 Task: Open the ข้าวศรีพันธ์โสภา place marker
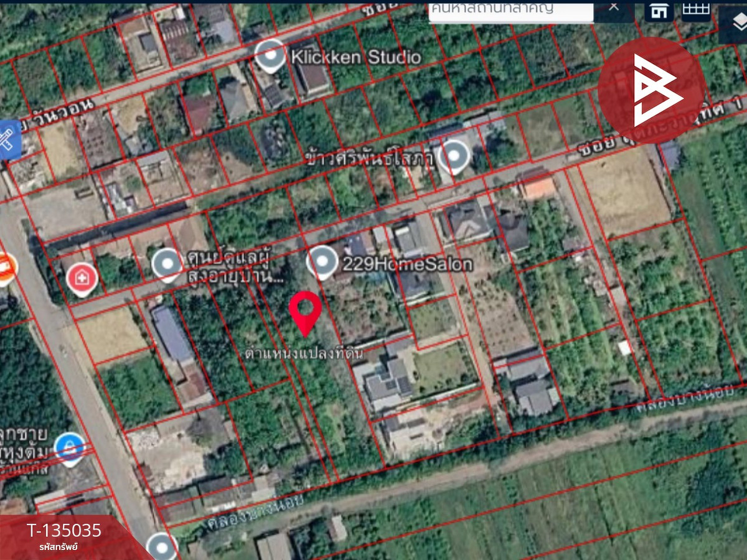pyautogui.click(x=454, y=156)
